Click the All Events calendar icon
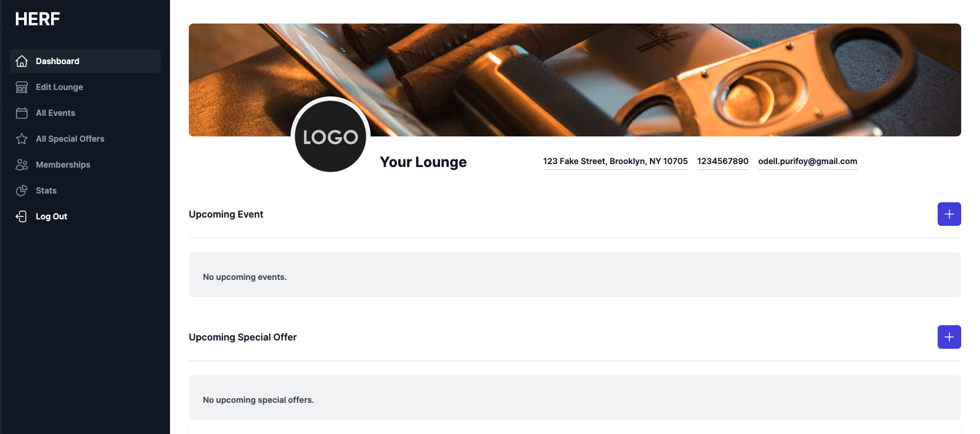 tap(22, 113)
